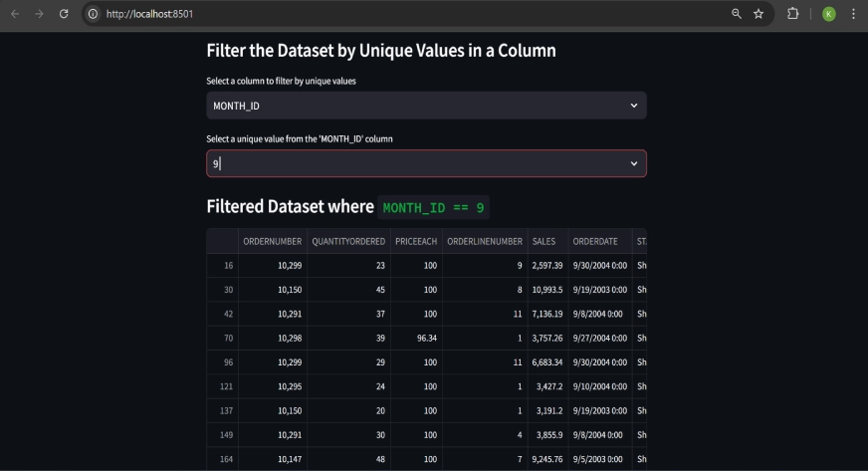
Task: Select row index 164
Action: click(x=223, y=459)
